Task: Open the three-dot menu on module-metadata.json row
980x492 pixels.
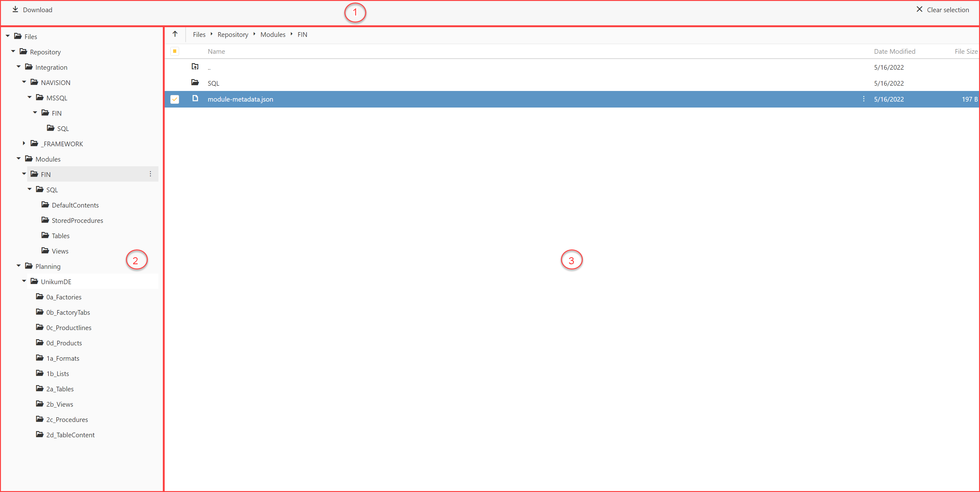Action: (x=863, y=99)
